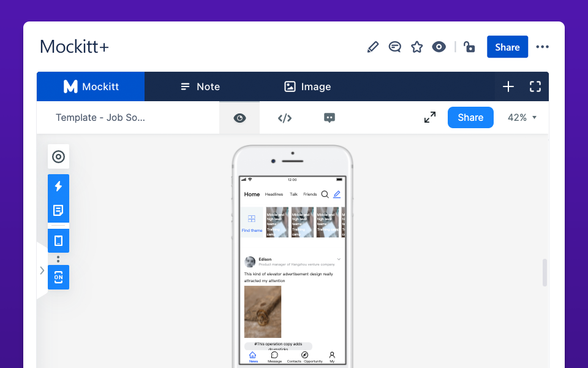Click the Opportunity label in bottom nav
Screen dimensions: 588x368
point(314,361)
